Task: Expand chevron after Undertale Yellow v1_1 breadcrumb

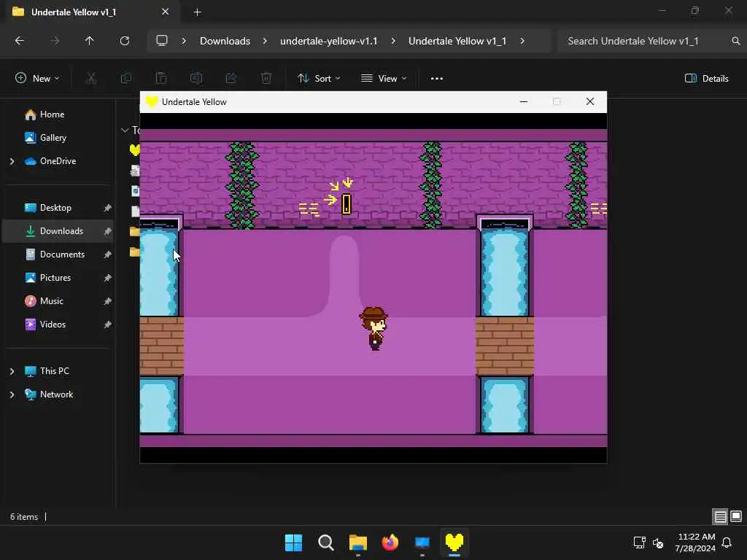Action: 522,41
